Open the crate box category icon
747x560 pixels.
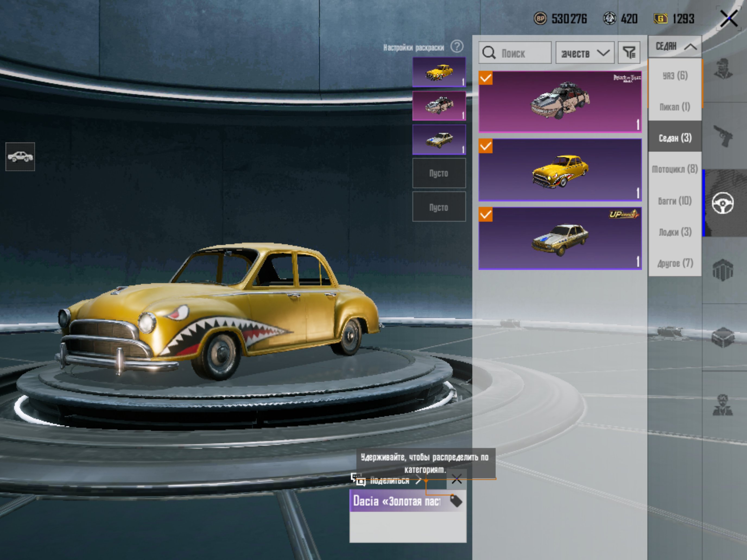coord(723,337)
